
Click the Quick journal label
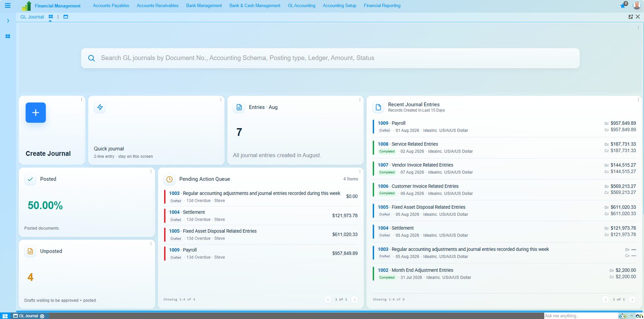(109, 149)
